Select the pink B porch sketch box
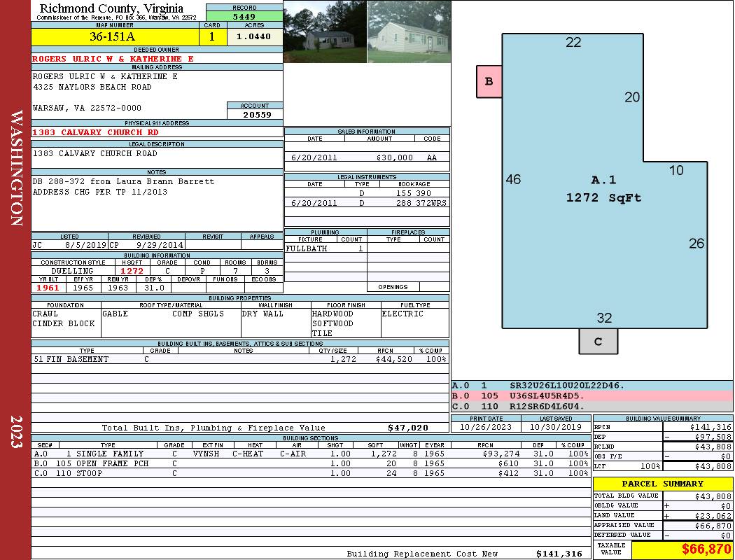 pyautogui.click(x=489, y=81)
